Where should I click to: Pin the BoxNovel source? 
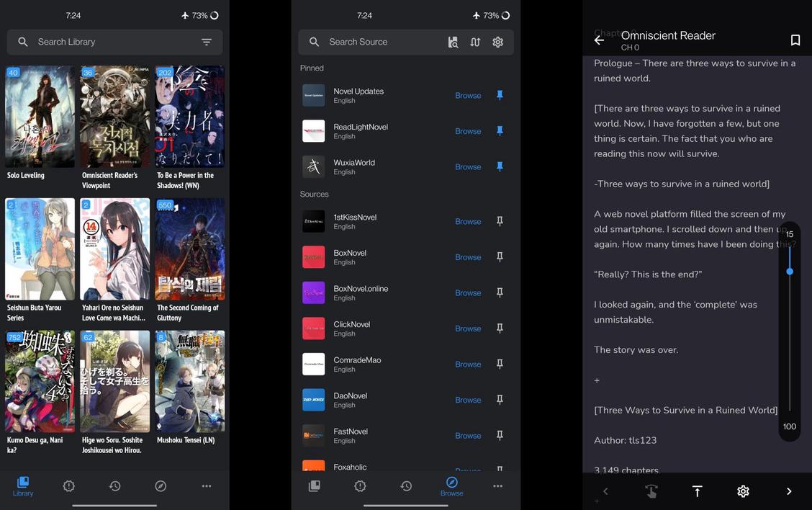pyautogui.click(x=500, y=257)
